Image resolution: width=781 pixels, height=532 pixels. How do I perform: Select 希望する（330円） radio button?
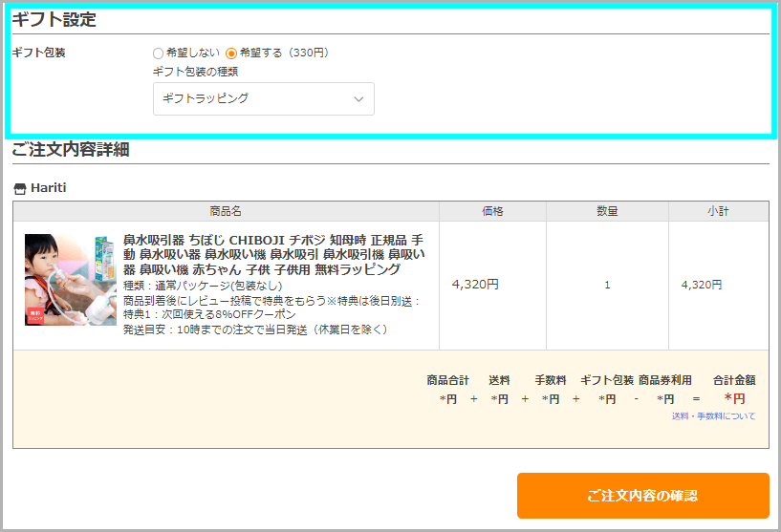pos(231,53)
